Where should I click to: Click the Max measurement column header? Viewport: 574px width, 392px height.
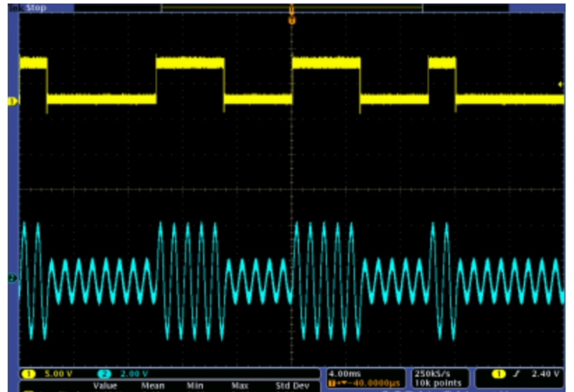[x=240, y=385]
